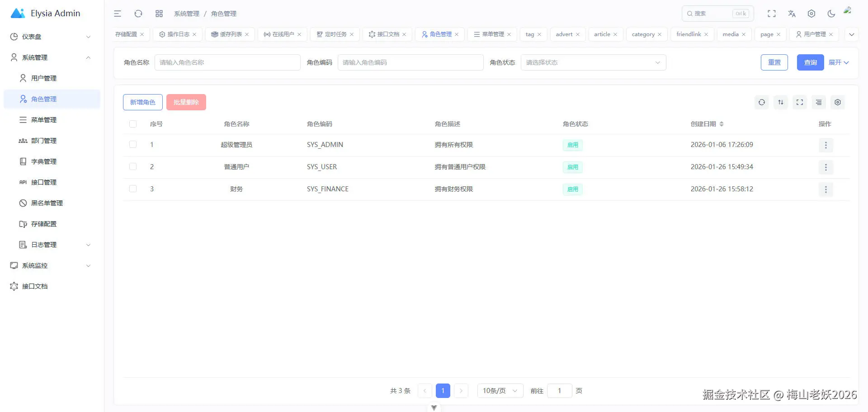Screen dimensions: 868x412
Task: Close the article tab
Action: point(615,34)
